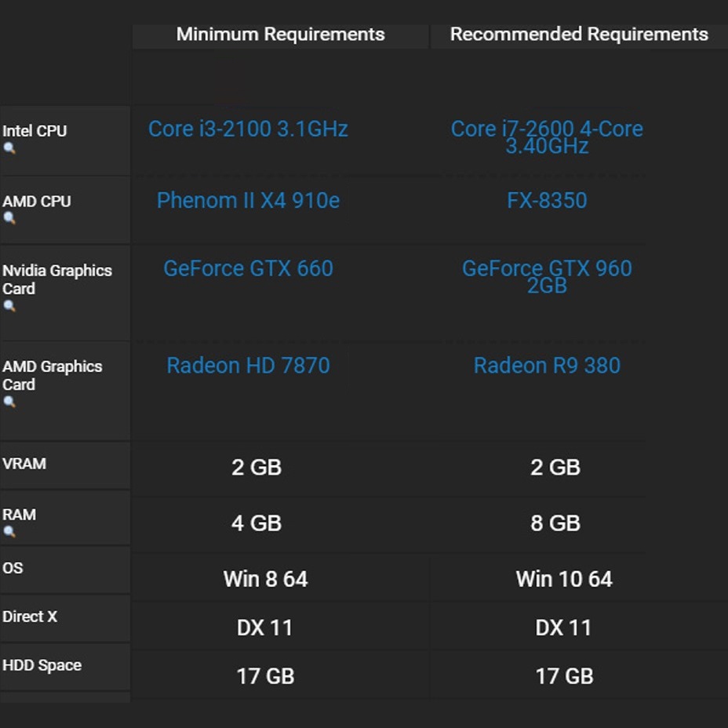Follow the Radeon HD 7870 link

pos(248,366)
